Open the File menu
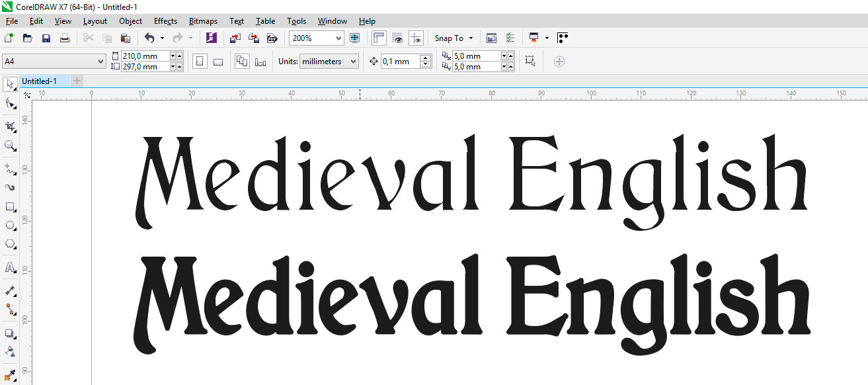Screen dimensions: 868x385 11,21
